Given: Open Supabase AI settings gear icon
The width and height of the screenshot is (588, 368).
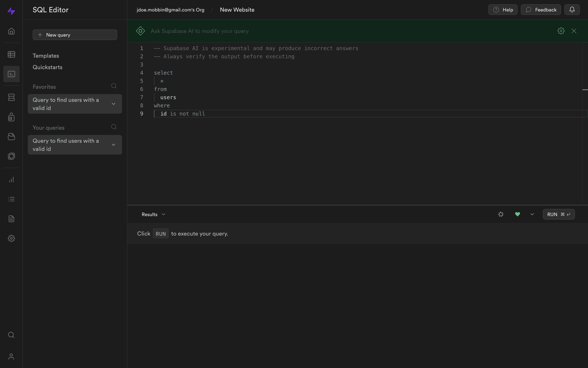Looking at the screenshot, I should (x=561, y=31).
